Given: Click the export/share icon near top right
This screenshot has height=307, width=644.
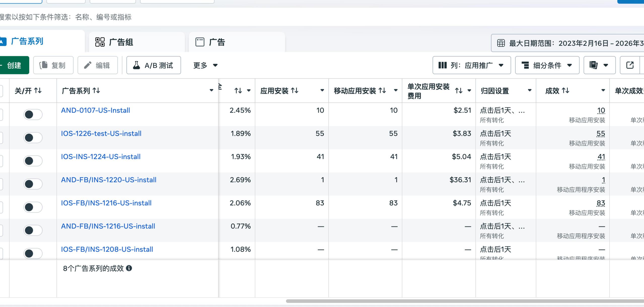Looking at the screenshot, I should [x=630, y=65].
